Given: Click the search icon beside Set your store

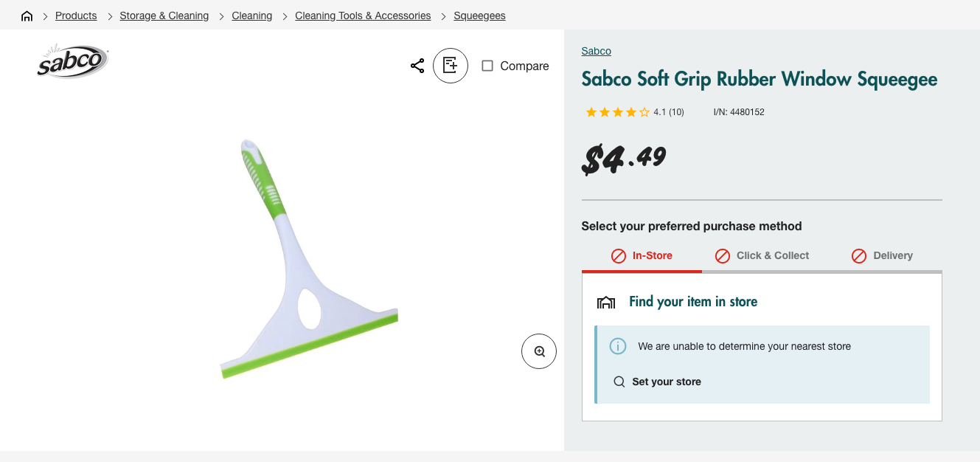Looking at the screenshot, I should pos(619,382).
